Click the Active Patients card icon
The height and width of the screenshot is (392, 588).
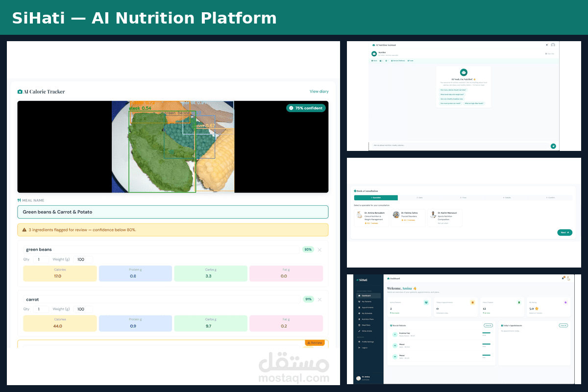pos(426,302)
